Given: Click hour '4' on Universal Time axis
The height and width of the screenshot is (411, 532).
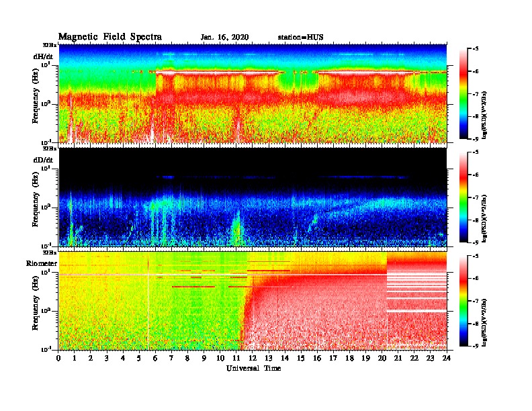Looking at the screenshot, I should 123,358.
